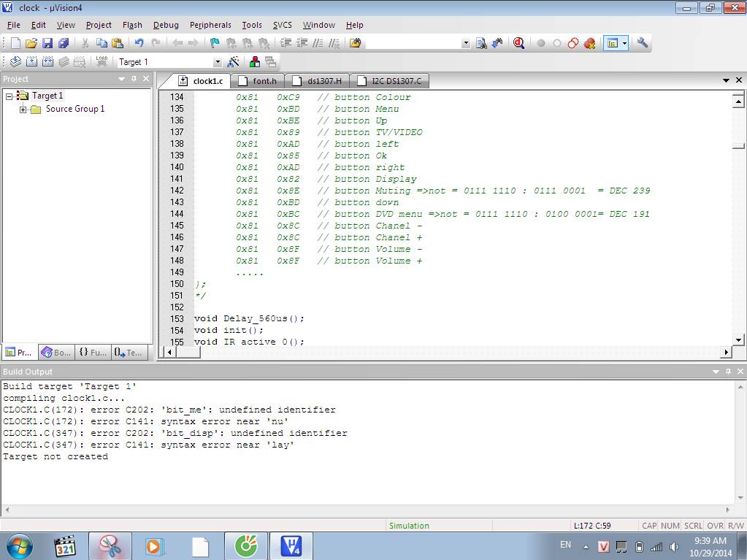The height and width of the screenshot is (560, 747).
Task: Open Manage Components (colored blocks icon)
Action: coord(254,62)
